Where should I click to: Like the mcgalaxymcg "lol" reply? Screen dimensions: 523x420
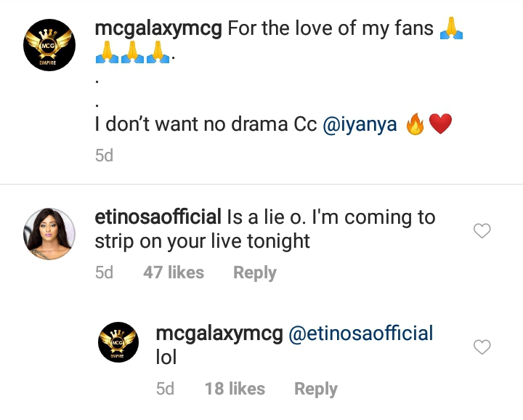[x=482, y=347]
